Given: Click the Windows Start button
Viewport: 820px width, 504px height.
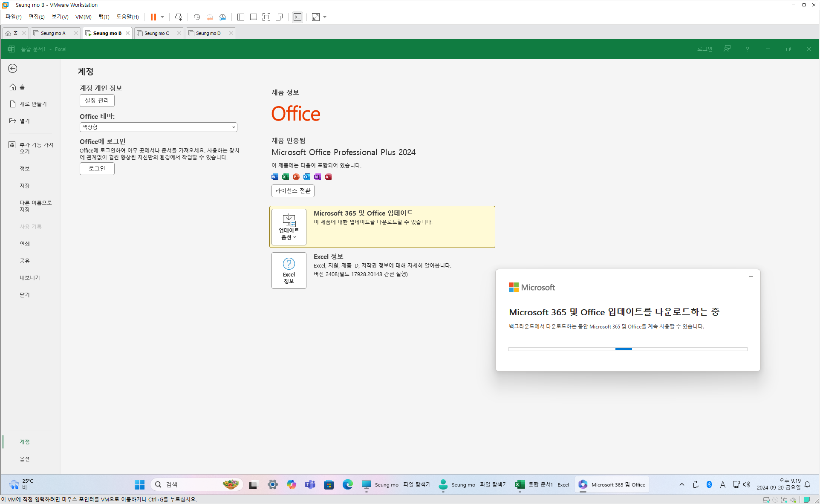Looking at the screenshot, I should click(x=139, y=484).
